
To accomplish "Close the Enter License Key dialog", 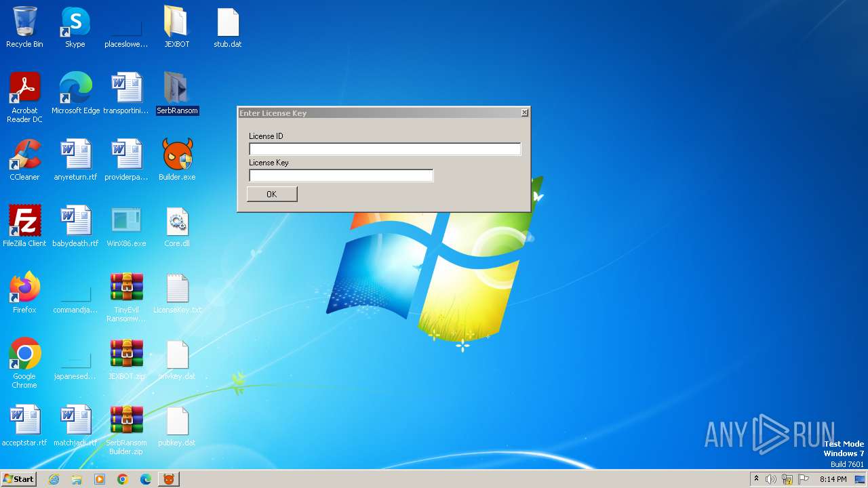I will tap(524, 113).
